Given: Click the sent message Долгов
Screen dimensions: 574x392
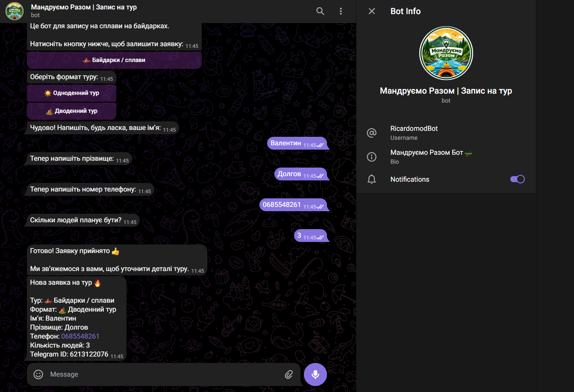Looking at the screenshot, I should 301,174.
